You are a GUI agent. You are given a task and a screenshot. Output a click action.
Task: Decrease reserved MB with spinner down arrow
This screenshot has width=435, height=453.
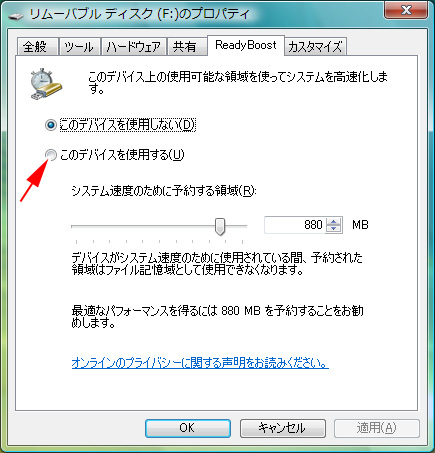(334, 228)
